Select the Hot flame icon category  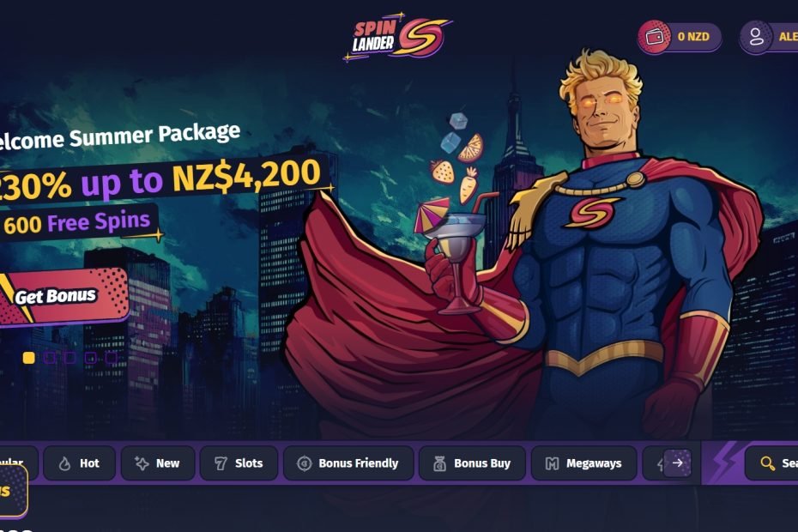[64, 463]
